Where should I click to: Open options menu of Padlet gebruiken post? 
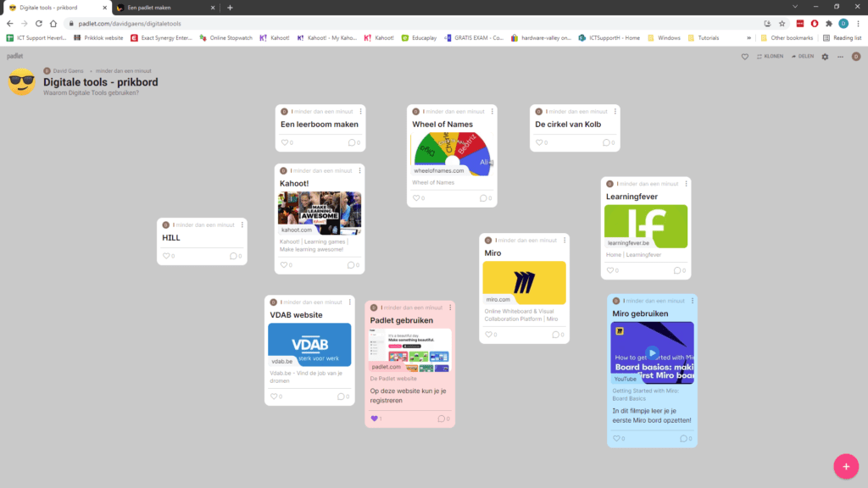click(x=450, y=308)
